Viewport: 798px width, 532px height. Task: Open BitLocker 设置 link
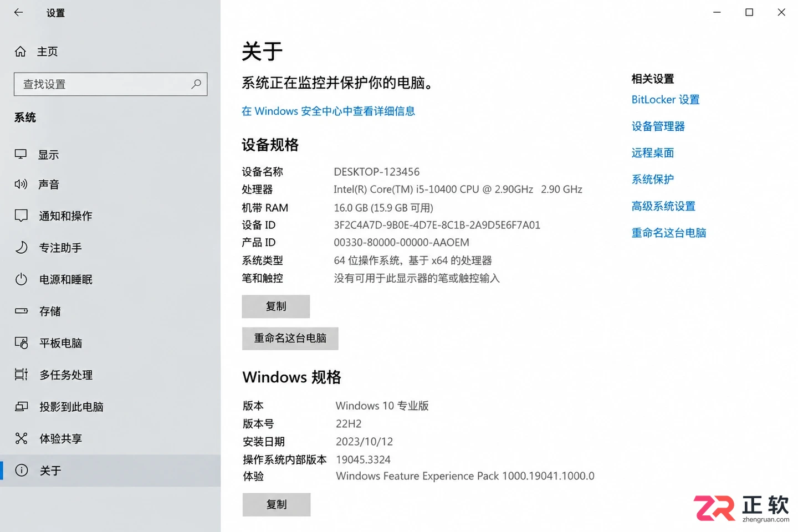click(666, 100)
